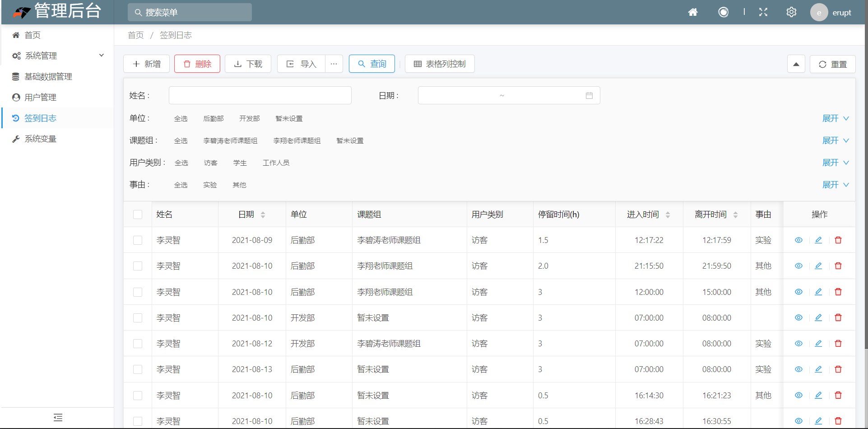This screenshot has height=429, width=868.
Task: Tick checkbox for the 2021-08-12 row
Action: (138, 344)
